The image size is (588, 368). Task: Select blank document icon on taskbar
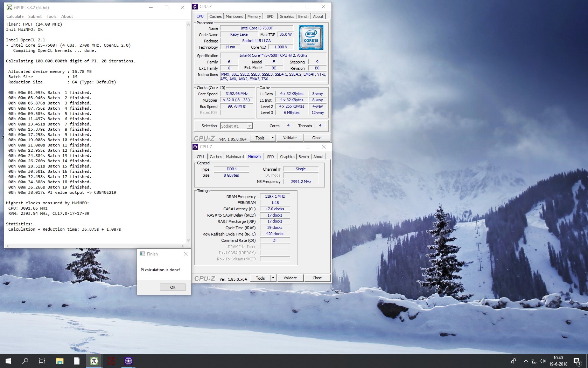(77, 361)
